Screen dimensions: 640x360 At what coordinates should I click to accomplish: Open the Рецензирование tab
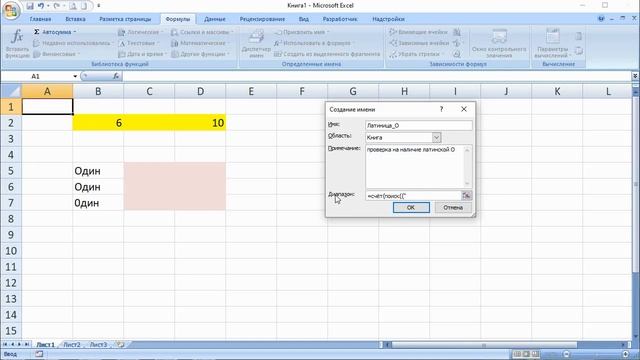pos(262,19)
